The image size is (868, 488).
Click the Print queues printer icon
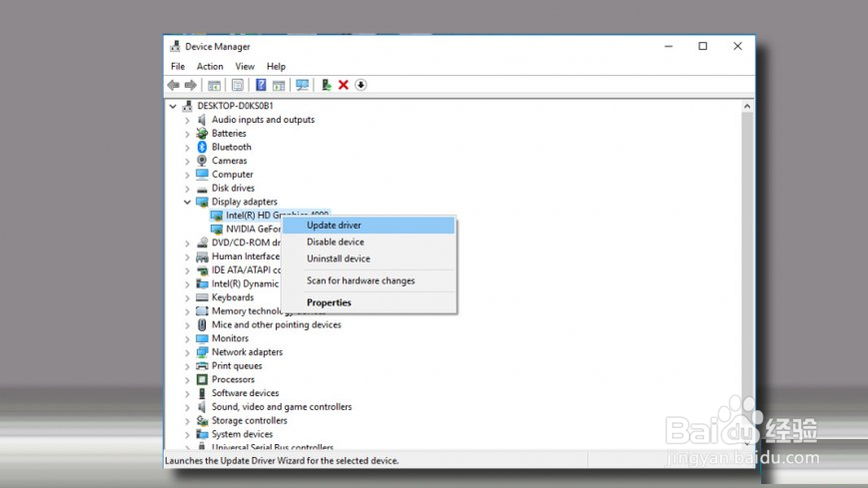(202, 365)
